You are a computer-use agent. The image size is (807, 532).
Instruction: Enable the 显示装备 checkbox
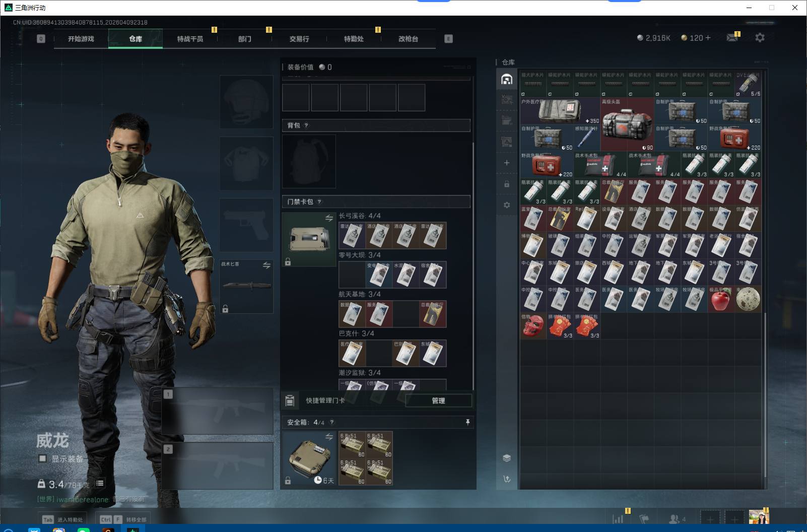click(x=43, y=458)
